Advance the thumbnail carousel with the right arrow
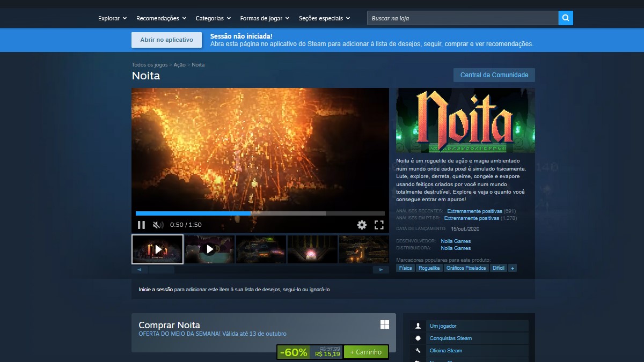The image size is (644, 362). click(381, 269)
